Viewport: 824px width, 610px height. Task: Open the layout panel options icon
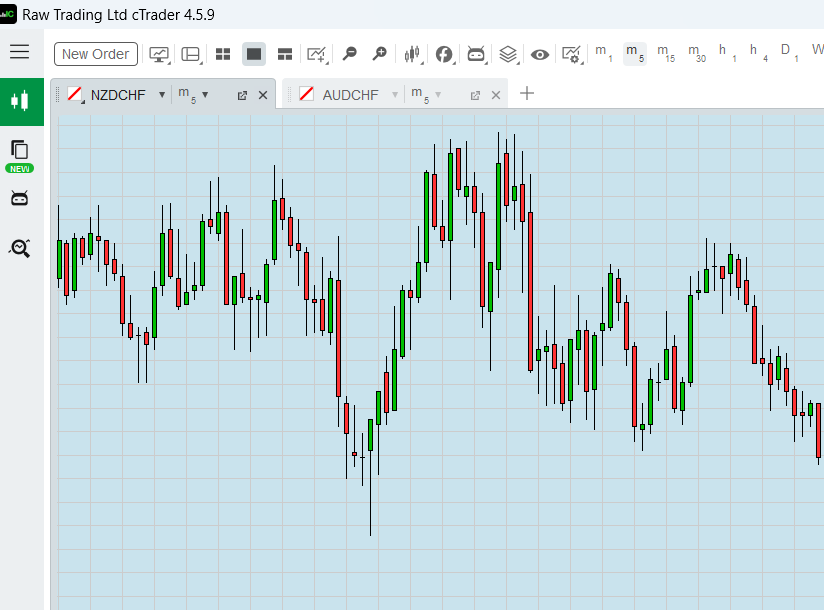[191, 54]
